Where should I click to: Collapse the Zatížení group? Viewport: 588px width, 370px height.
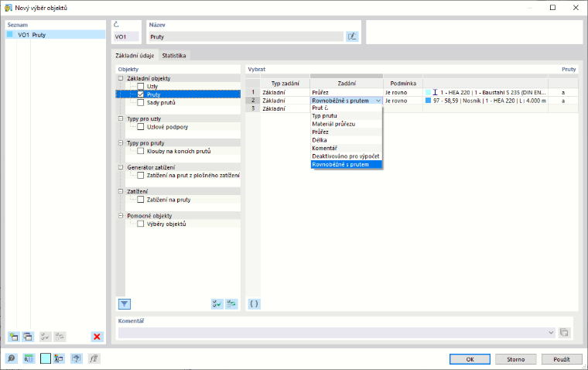point(121,191)
